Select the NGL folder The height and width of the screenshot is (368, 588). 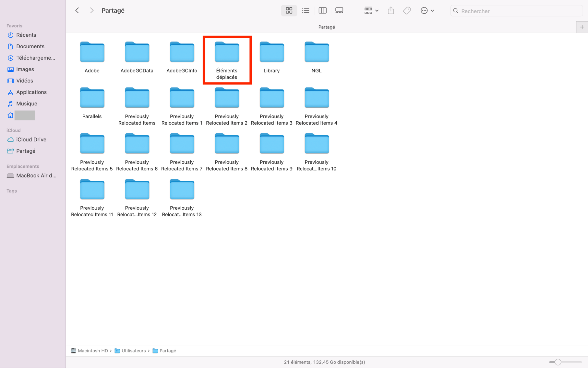coord(317,58)
